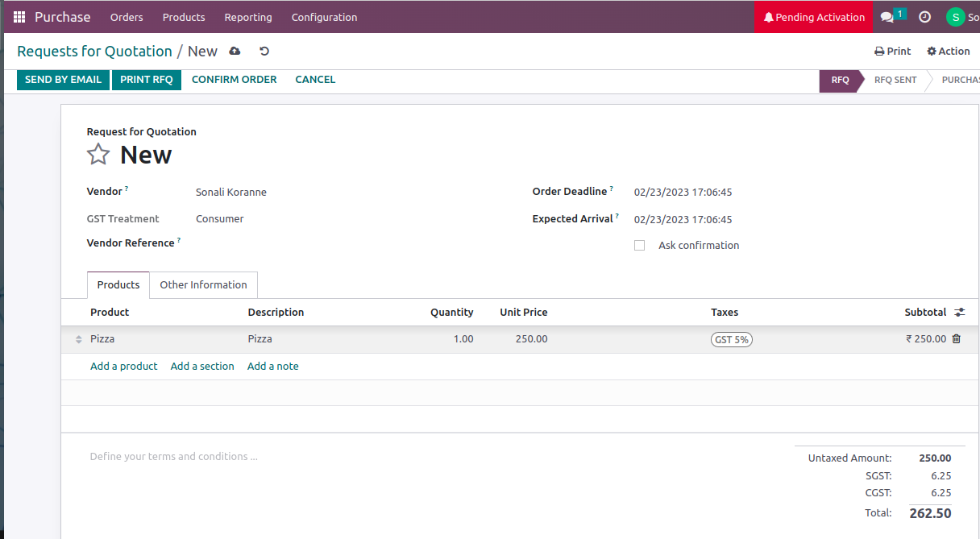
Task: Switch to the Other Information tab
Action: click(x=203, y=285)
